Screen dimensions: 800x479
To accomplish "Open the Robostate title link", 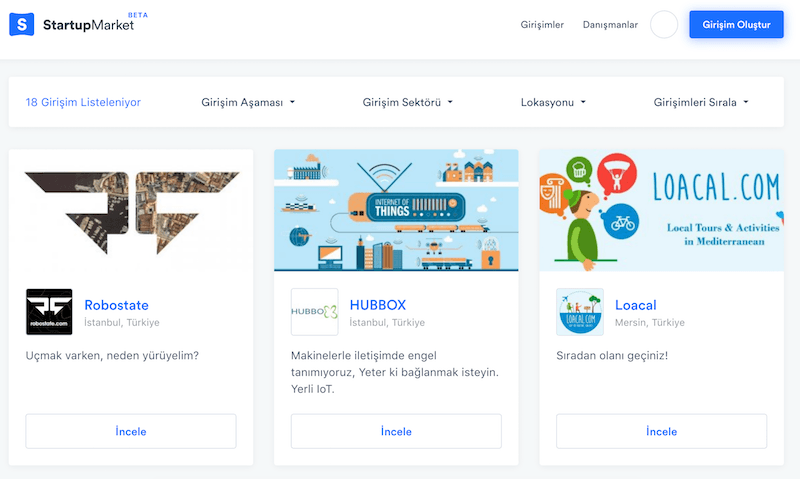I will click(x=116, y=305).
